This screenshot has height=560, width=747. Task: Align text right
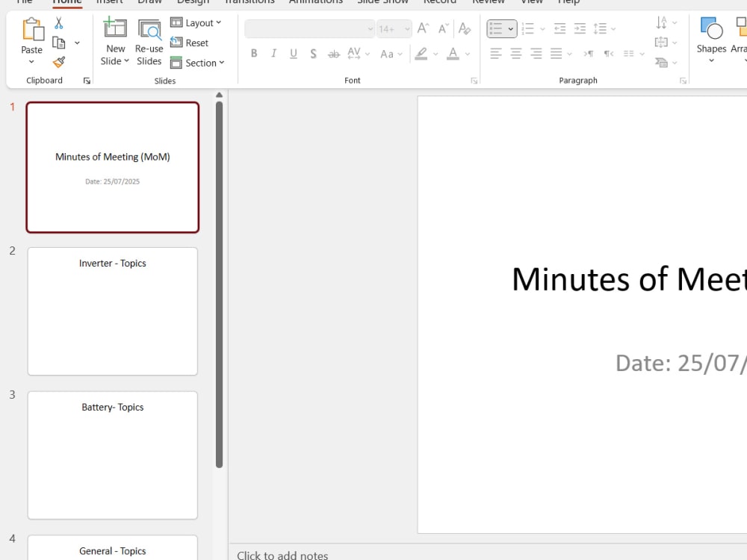(x=536, y=53)
